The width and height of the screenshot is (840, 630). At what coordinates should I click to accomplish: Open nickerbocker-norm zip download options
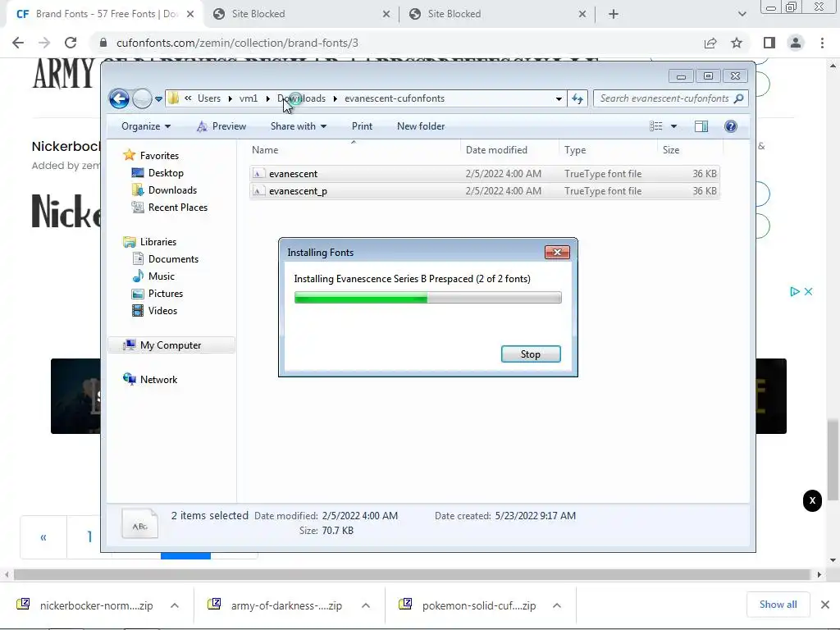[x=175, y=605]
